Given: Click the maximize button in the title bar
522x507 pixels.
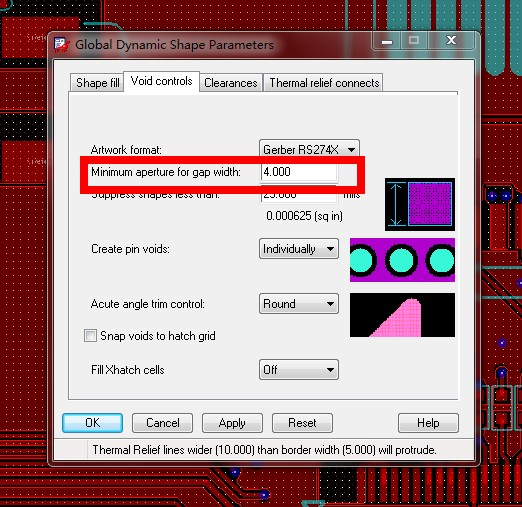Looking at the screenshot, I should [x=414, y=41].
